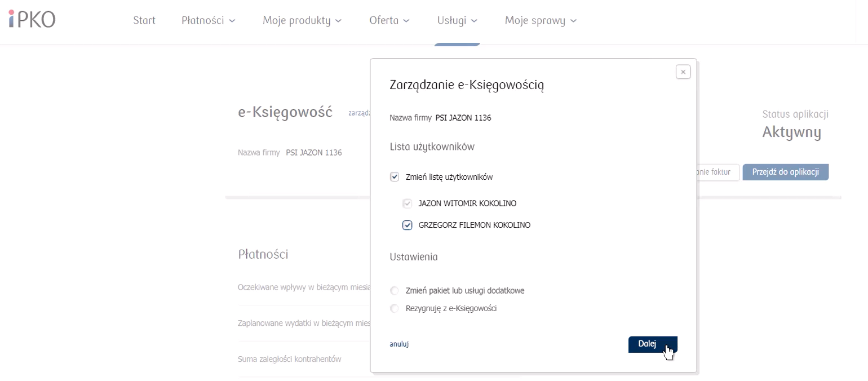This screenshot has width=868, height=381.
Task: Click the Status aplikacji label
Action: (795, 114)
